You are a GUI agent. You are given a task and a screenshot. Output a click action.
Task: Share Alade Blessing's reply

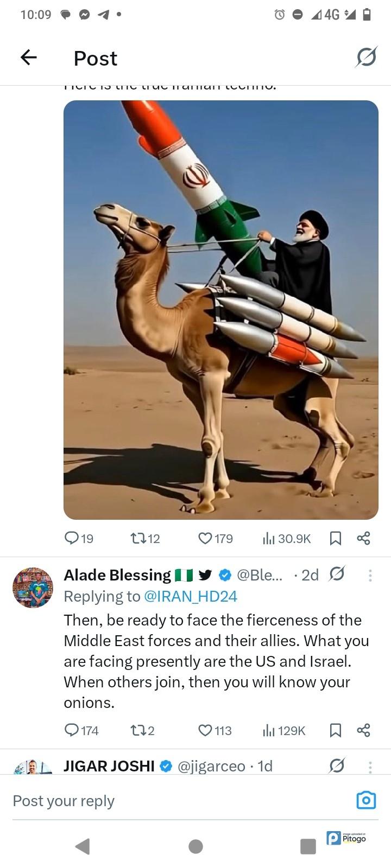[363, 730]
